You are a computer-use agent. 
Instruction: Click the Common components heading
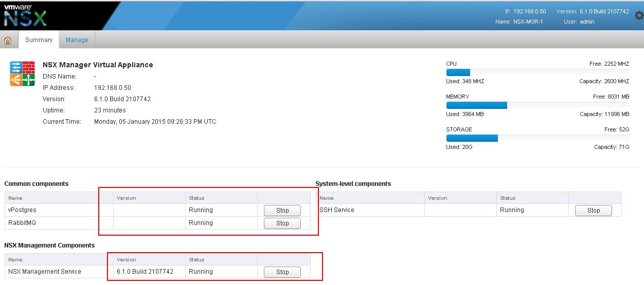click(37, 184)
